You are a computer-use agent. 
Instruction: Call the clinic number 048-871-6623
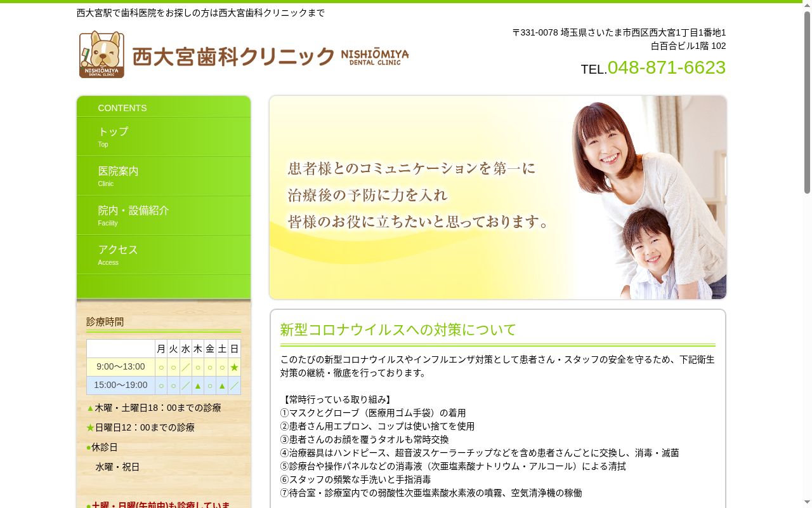pyautogui.click(x=667, y=67)
